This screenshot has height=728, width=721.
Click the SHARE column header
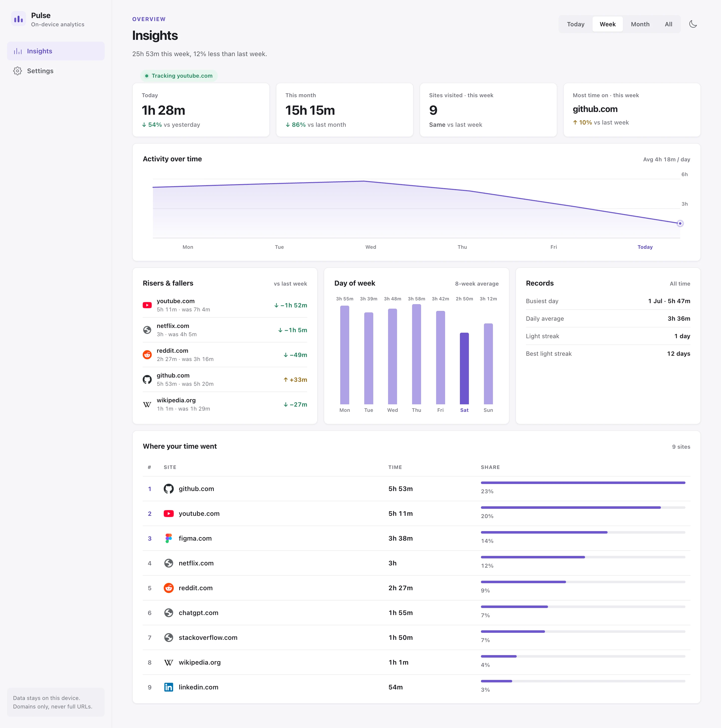click(490, 467)
